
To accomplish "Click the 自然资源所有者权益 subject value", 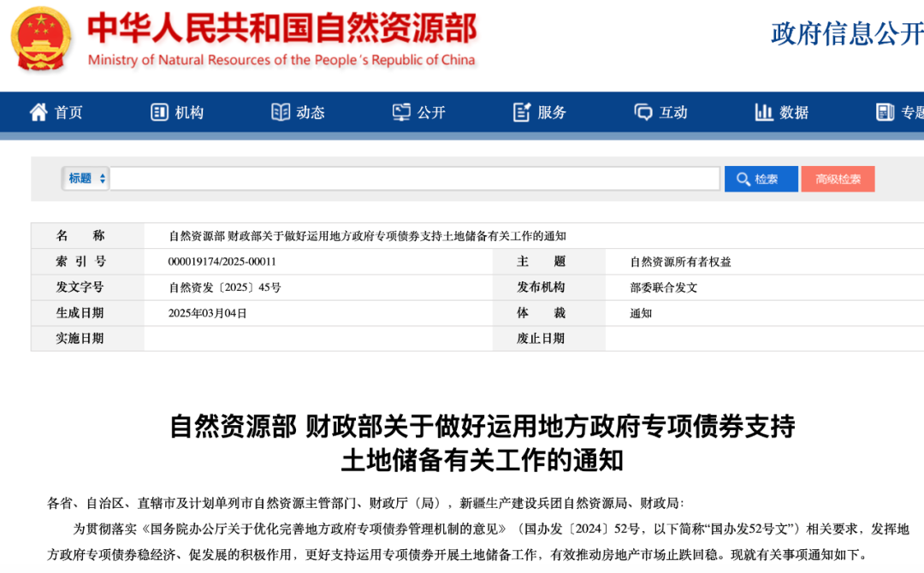I will [x=680, y=262].
